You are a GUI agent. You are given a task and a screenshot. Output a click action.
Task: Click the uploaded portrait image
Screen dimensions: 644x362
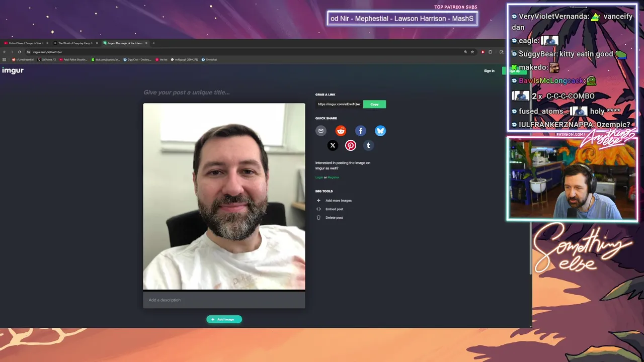click(224, 197)
